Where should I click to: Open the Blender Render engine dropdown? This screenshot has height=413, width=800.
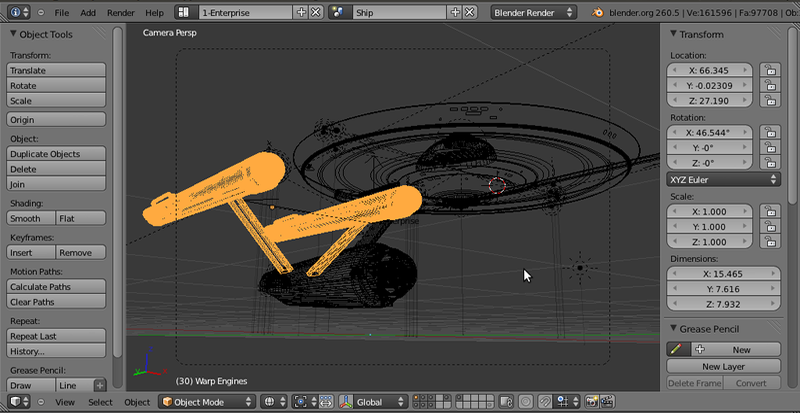533,13
